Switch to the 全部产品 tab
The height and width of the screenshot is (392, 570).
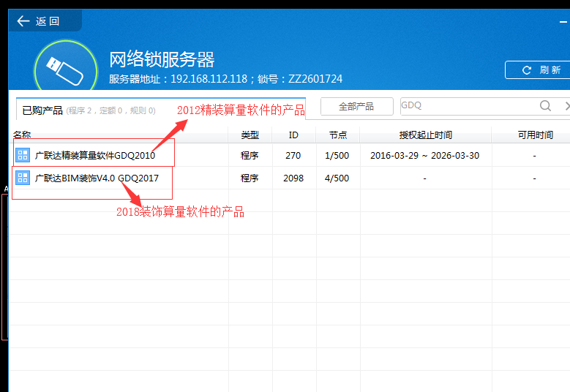pos(356,107)
